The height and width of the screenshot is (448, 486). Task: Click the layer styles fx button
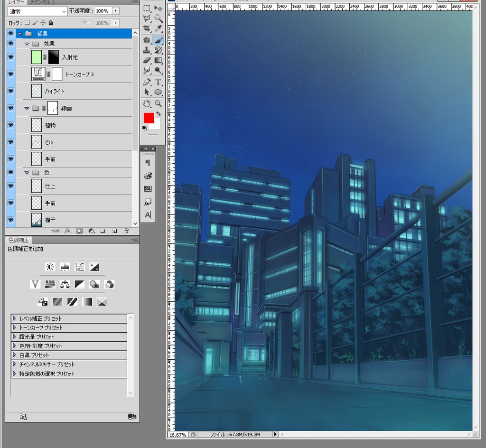click(x=67, y=231)
